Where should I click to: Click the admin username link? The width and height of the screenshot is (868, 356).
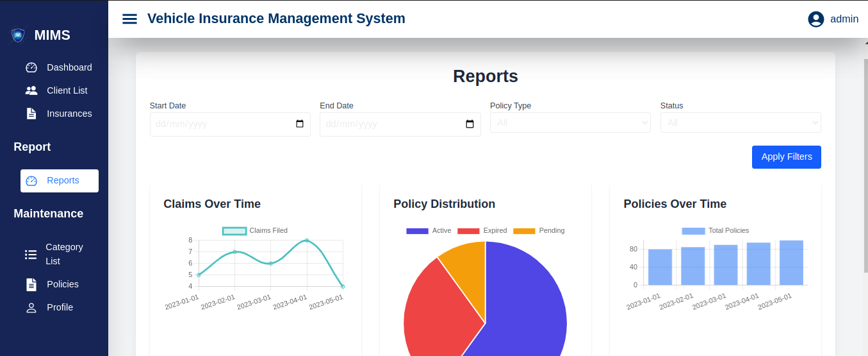(844, 19)
